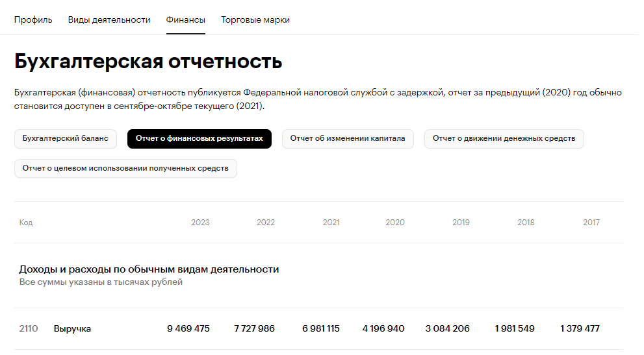The width and height of the screenshot is (644, 355).
Task: Click the 2017 revenue value 1 379 477
Action: click(580, 329)
